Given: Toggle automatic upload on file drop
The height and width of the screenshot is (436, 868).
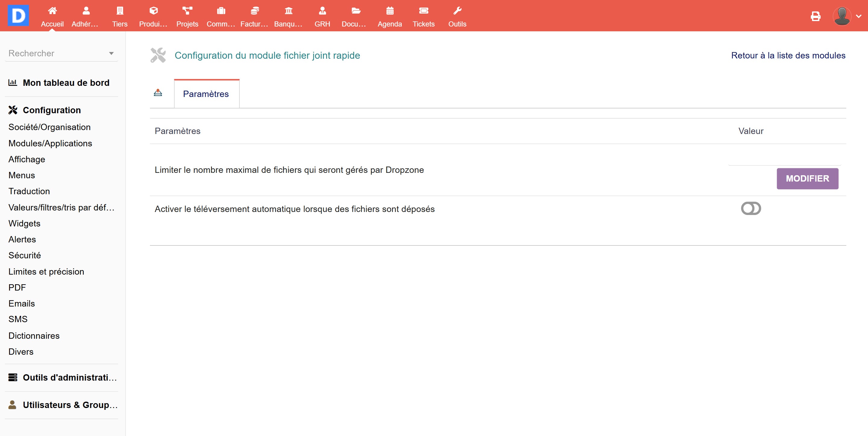Looking at the screenshot, I should [750, 208].
